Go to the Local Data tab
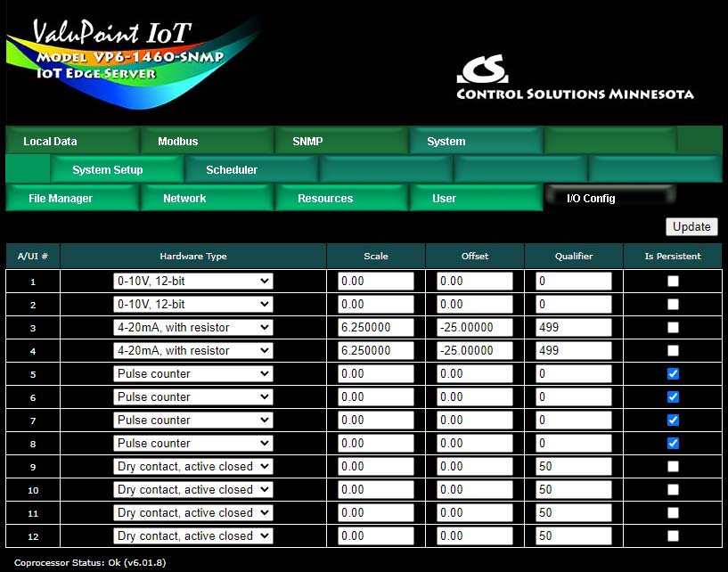The width and height of the screenshot is (728, 572). point(50,141)
